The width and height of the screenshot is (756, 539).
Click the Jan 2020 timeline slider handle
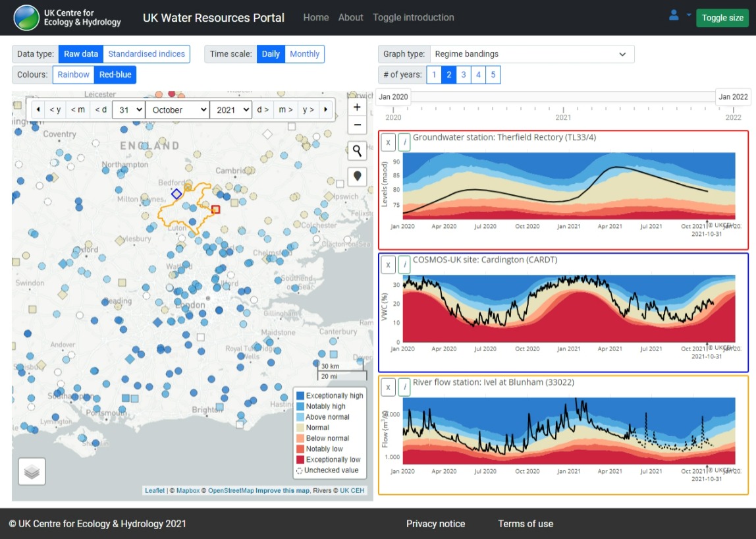pyautogui.click(x=393, y=96)
